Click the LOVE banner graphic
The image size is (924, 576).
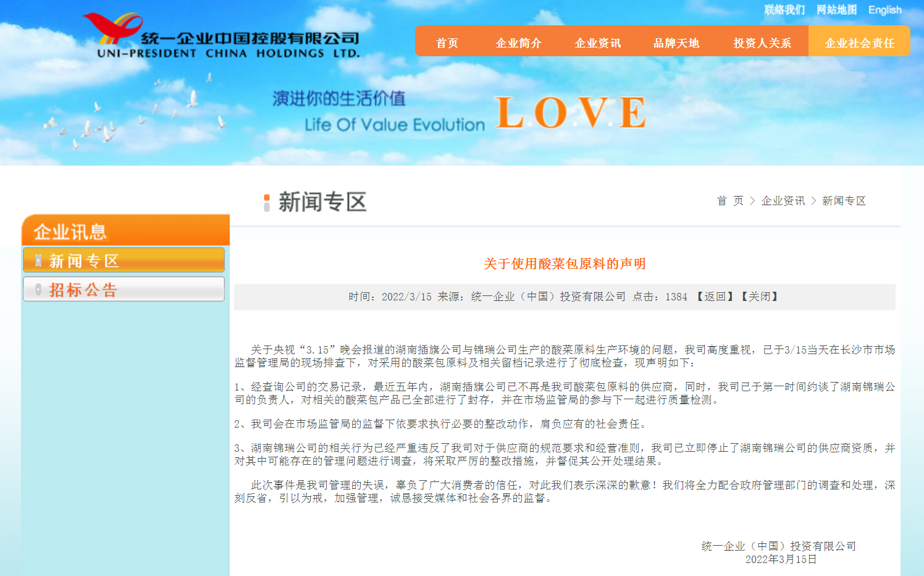(571, 112)
